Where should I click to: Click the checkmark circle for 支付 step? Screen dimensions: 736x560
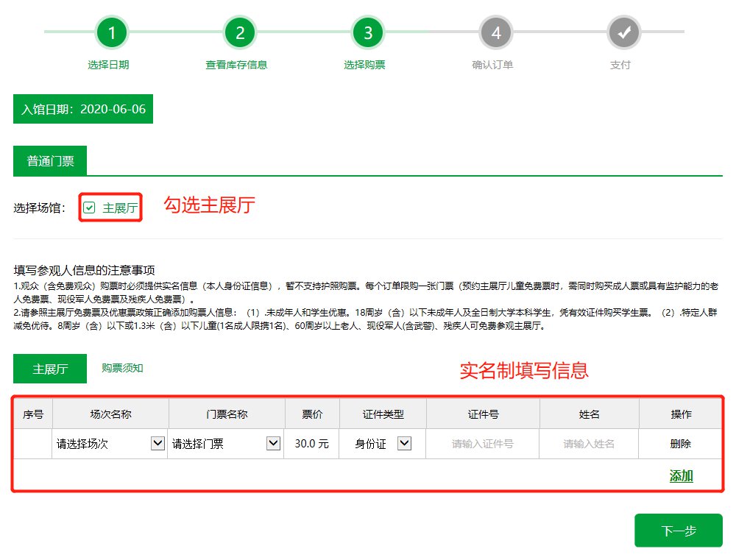pos(624,32)
